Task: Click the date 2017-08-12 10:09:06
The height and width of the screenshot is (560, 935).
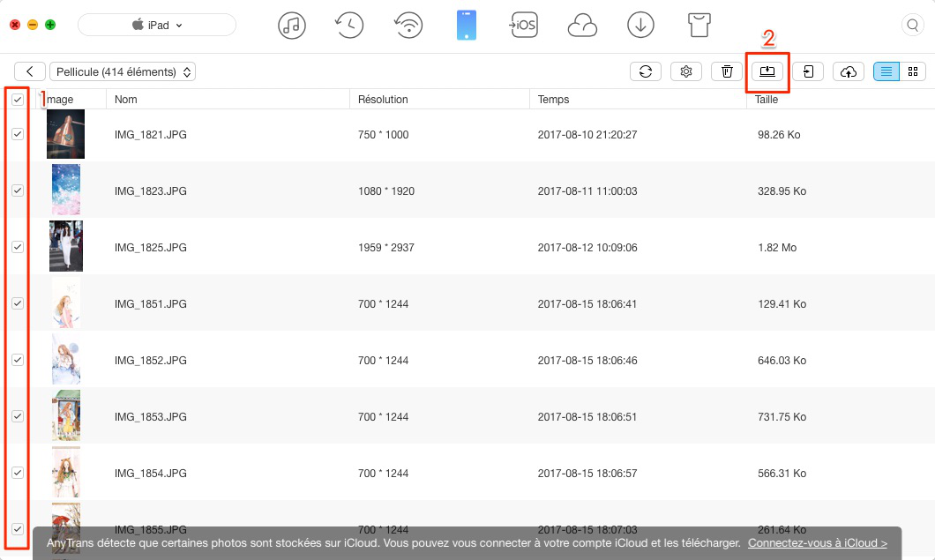Action: click(587, 248)
